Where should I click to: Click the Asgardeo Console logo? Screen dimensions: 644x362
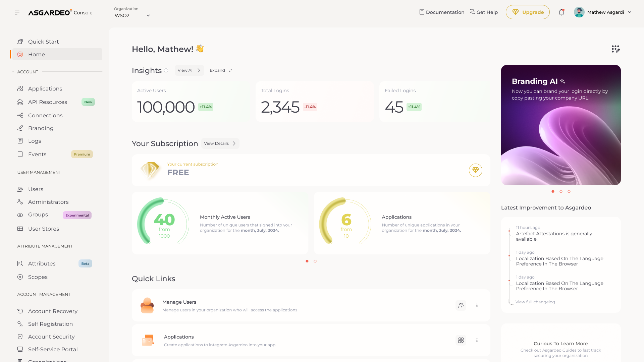tap(60, 12)
